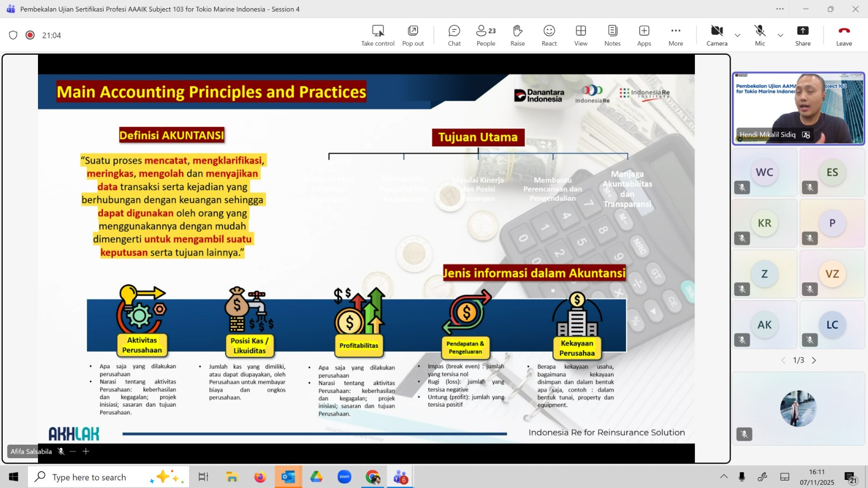Leave the meeting
Viewport: 868px width, 488px height.
click(x=844, y=35)
